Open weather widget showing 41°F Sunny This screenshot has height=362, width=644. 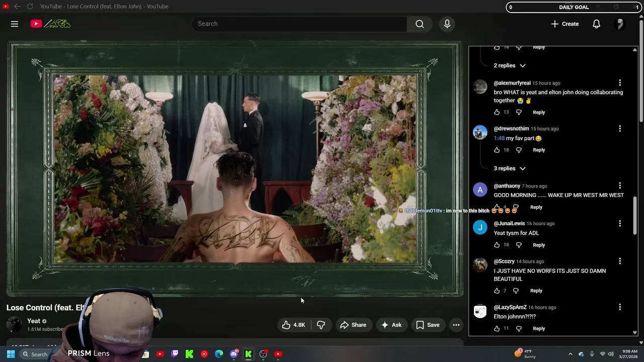click(526, 354)
